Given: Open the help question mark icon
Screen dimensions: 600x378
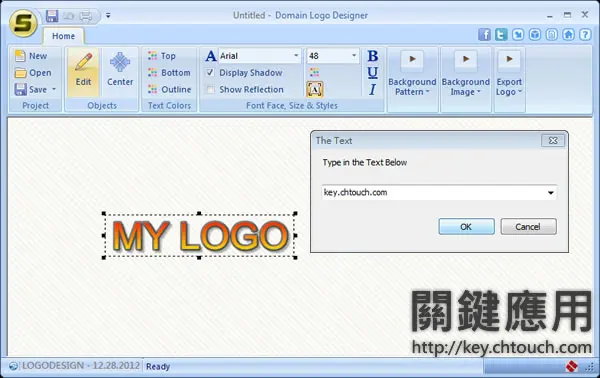Looking at the screenshot, I should [585, 35].
